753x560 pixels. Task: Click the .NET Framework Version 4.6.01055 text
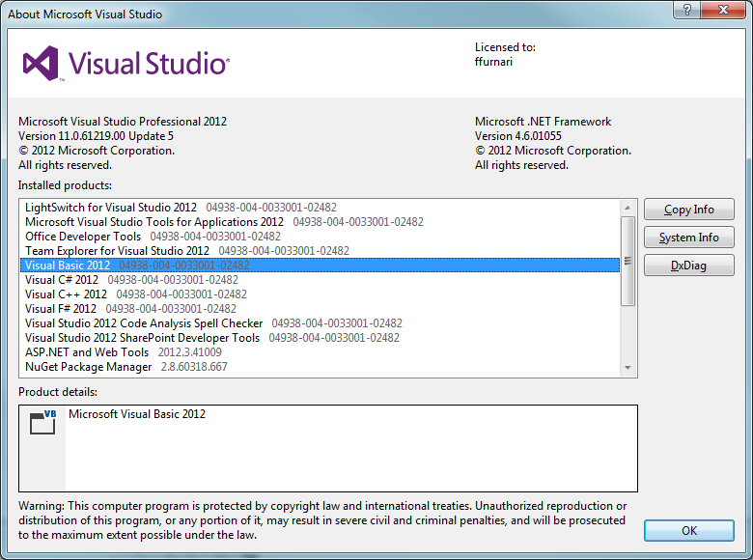518,136
